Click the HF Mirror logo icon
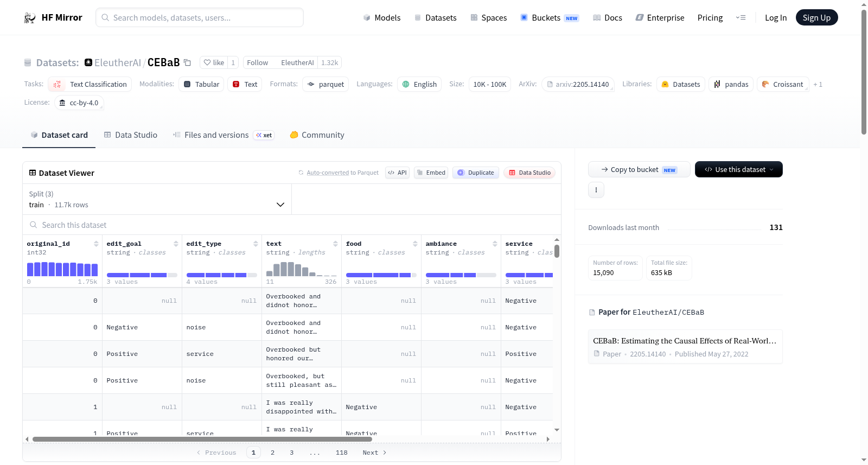 (x=30, y=18)
